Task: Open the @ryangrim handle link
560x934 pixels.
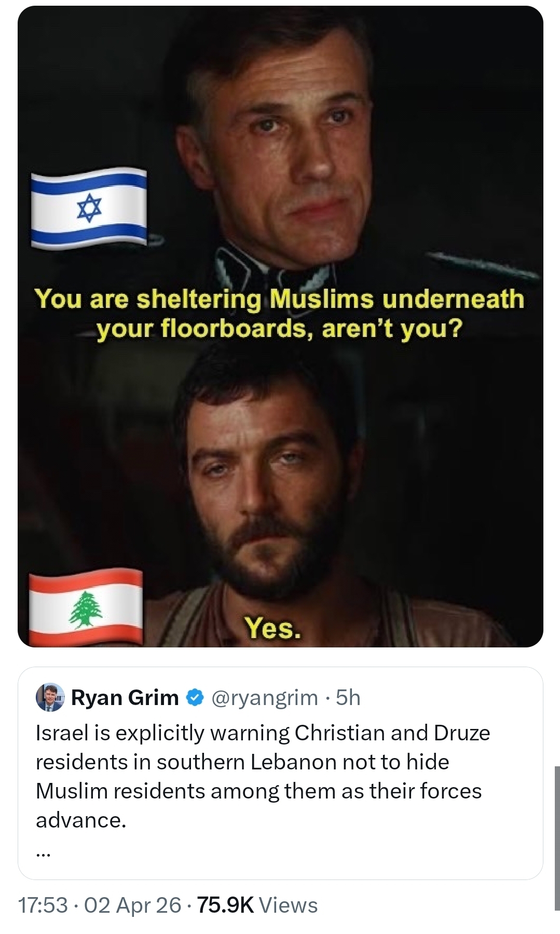Action: click(x=265, y=698)
